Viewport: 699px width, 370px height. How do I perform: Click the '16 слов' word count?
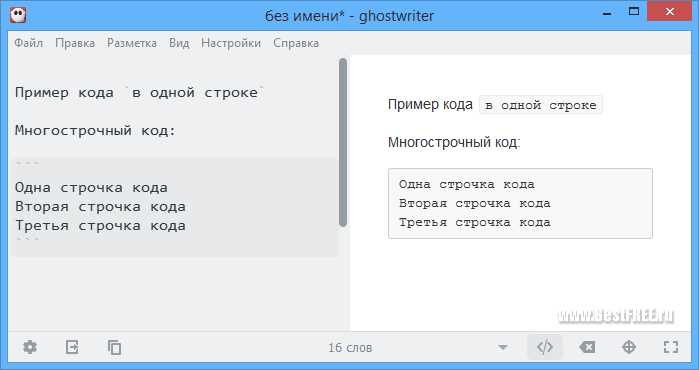[350, 347]
